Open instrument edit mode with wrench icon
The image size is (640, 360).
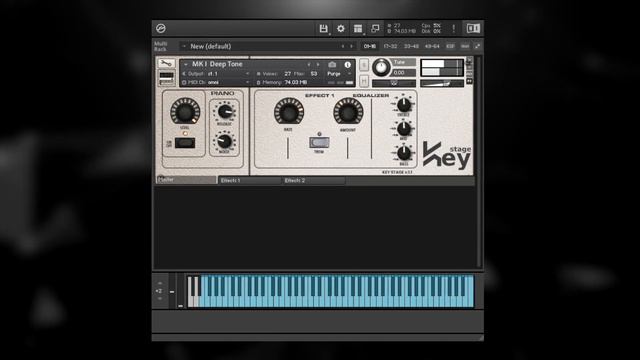[166, 63]
